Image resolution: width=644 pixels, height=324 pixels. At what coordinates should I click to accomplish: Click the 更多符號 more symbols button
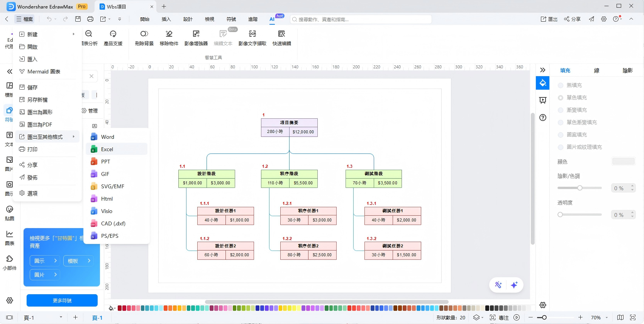tap(62, 300)
